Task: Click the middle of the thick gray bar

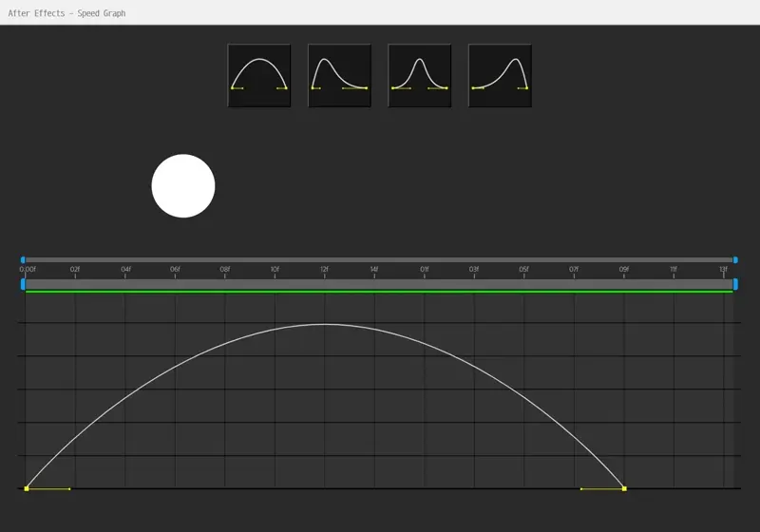Action: [x=380, y=283]
